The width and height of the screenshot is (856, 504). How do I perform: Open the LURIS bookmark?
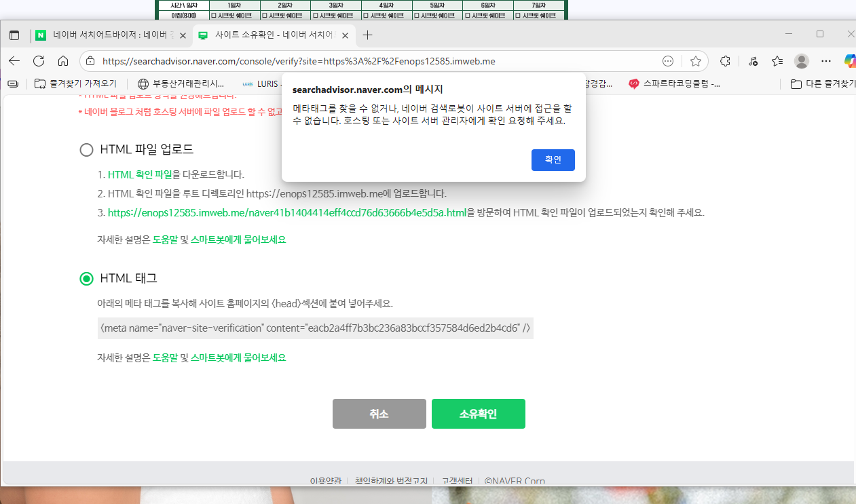261,84
